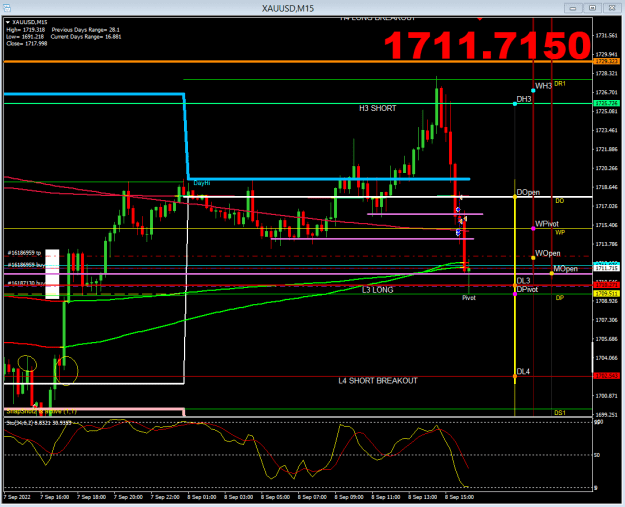Click the chart window icon in title bar
625x507 pixels.
point(6,8)
